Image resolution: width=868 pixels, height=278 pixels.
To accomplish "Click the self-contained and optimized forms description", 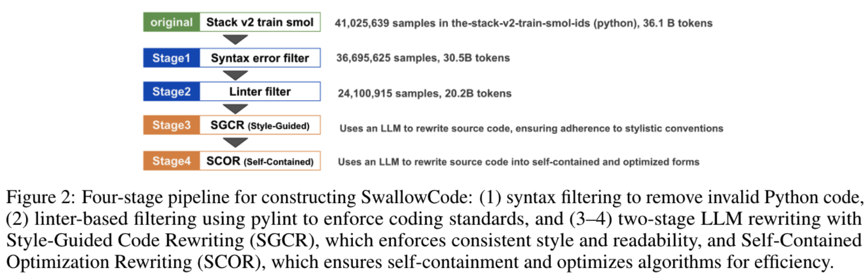I will click(519, 162).
